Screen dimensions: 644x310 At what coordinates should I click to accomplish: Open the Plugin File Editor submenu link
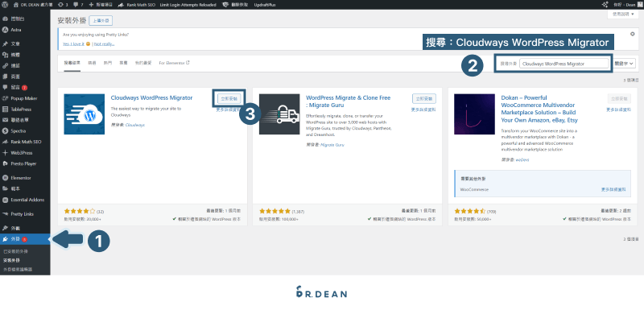(18, 270)
